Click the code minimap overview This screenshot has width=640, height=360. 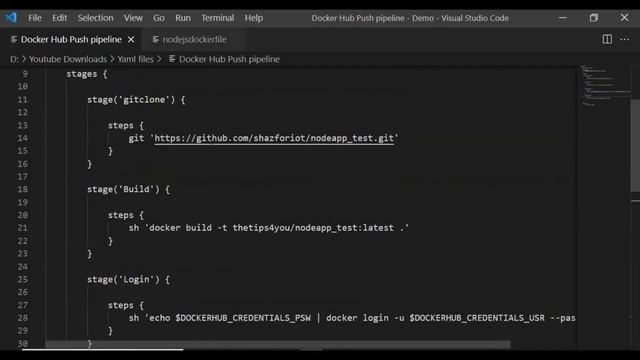point(605,86)
